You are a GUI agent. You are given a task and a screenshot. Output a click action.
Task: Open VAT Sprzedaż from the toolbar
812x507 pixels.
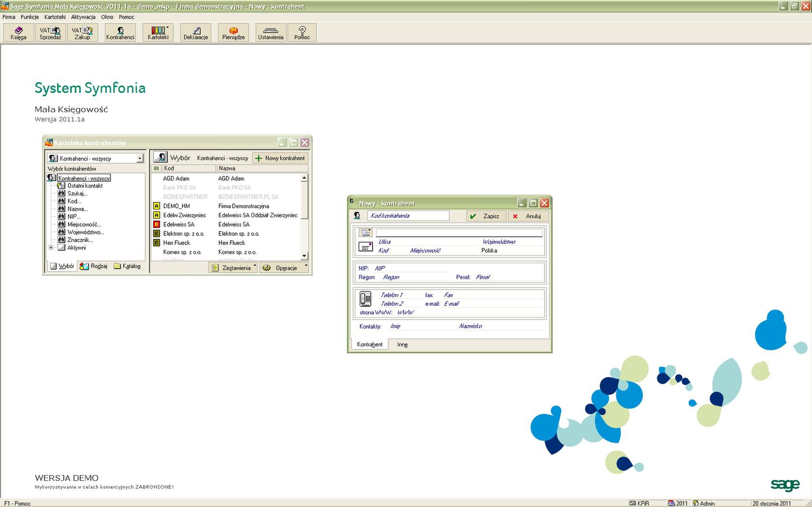(50, 32)
